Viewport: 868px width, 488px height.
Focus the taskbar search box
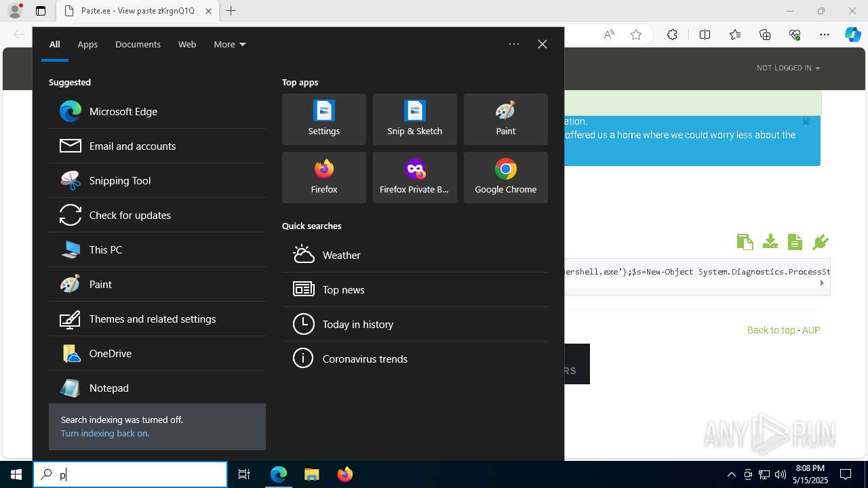coord(130,474)
